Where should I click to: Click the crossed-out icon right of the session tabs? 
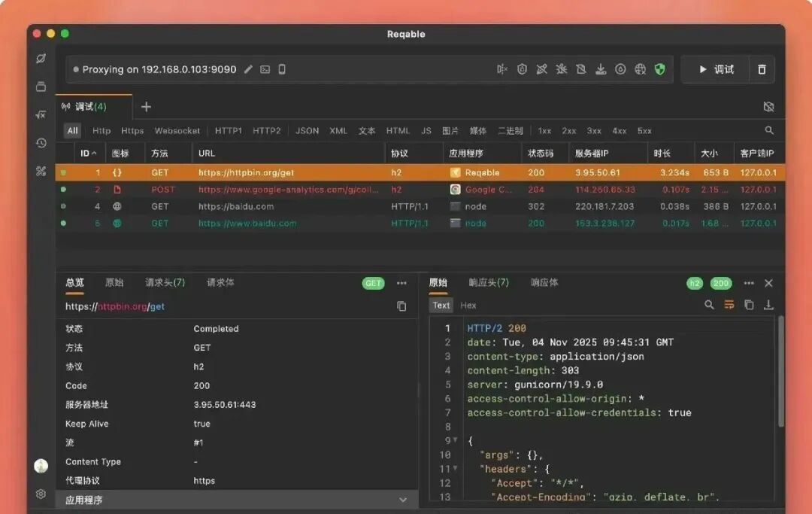[x=768, y=107]
